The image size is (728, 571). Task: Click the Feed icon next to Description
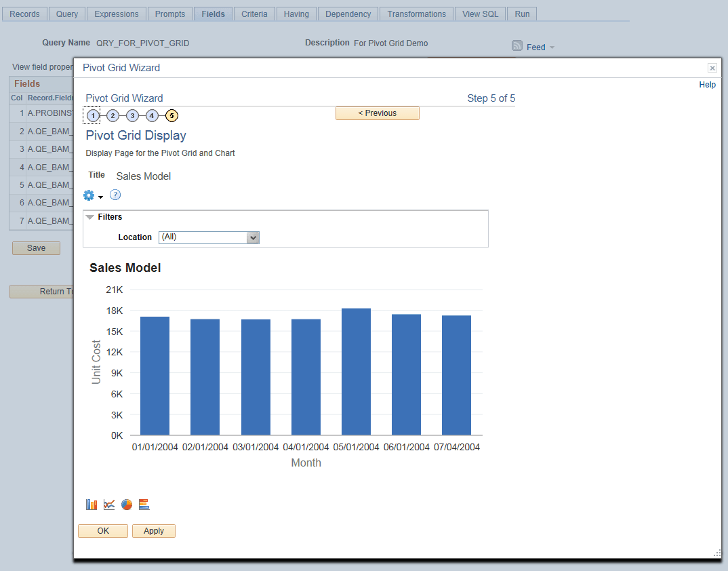coord(516,46)
